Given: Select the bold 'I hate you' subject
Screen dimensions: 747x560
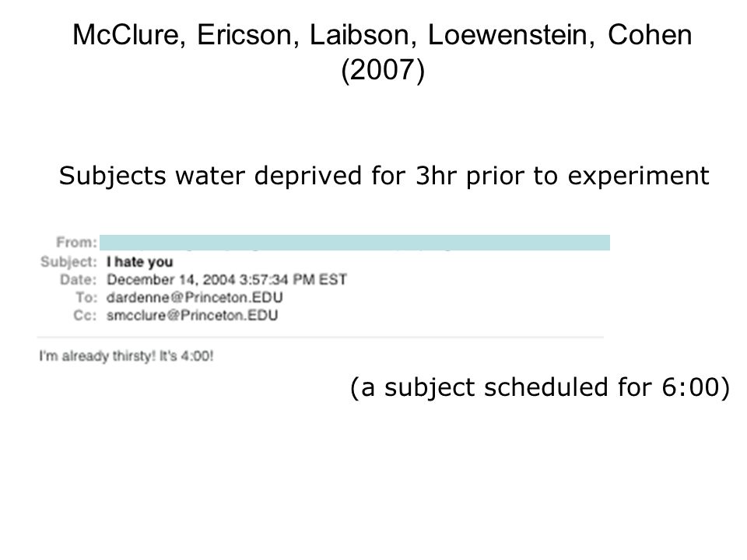Looking at the screenshot, I should 139,262.
